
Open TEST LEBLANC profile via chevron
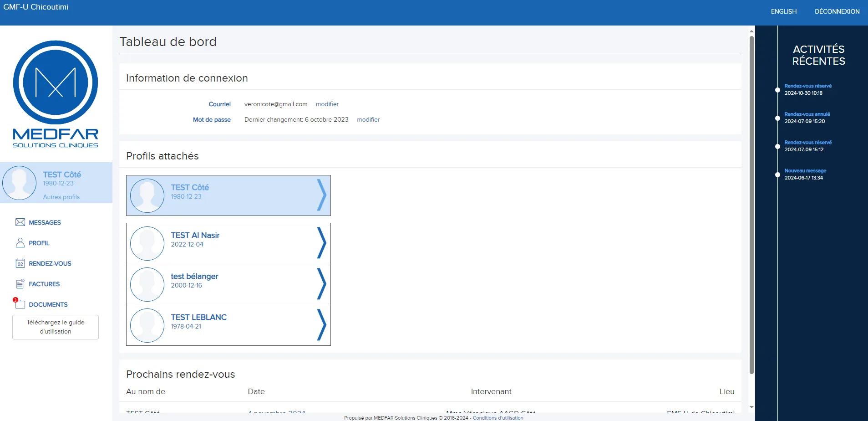(321, 325)
